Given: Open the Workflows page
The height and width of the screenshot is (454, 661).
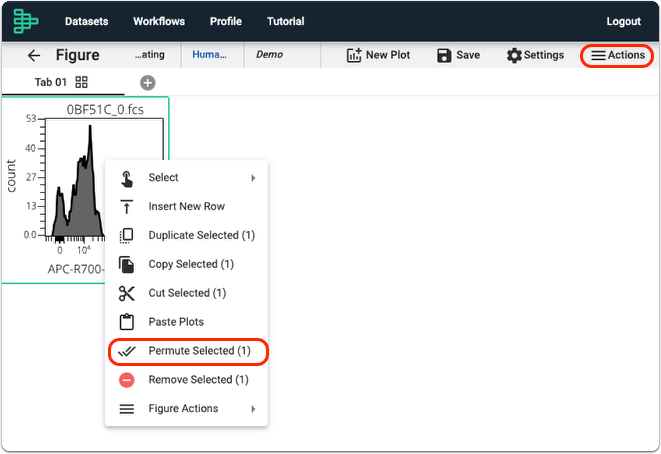Looking at the screenshot, I should point(159,21).
